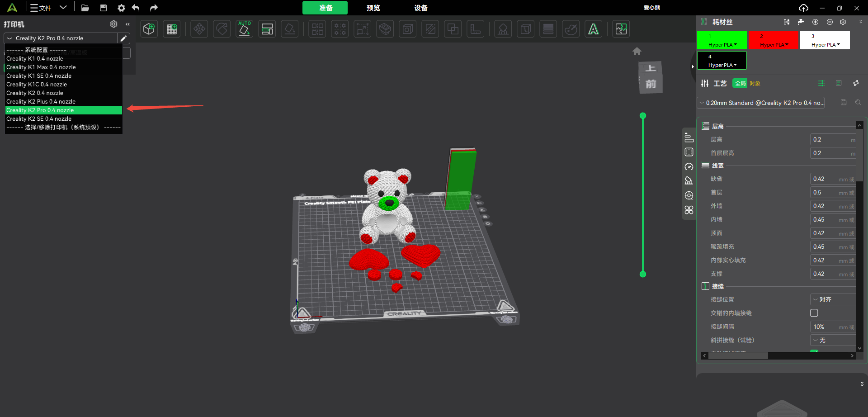Click the filament sync icon in 耗材丝 panel
Viewport: 868px width, 417px height.
pyautogui.click(x=787, y=22)
